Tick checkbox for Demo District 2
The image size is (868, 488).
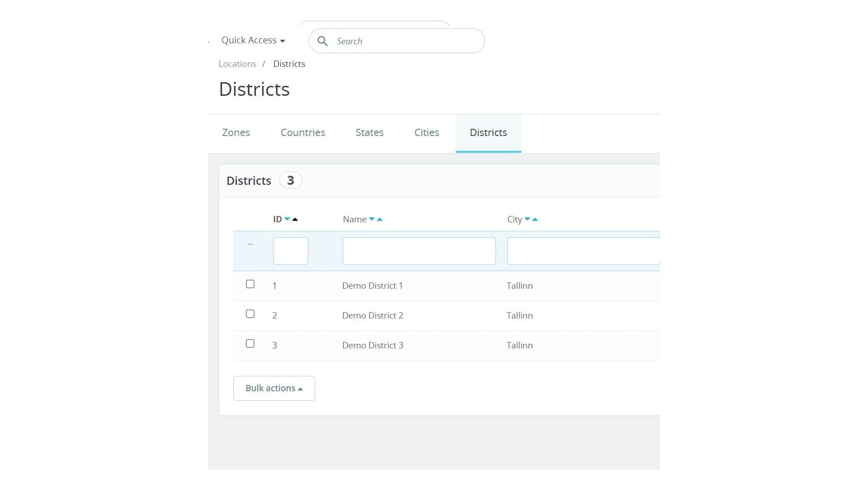(x=250, y=314)
